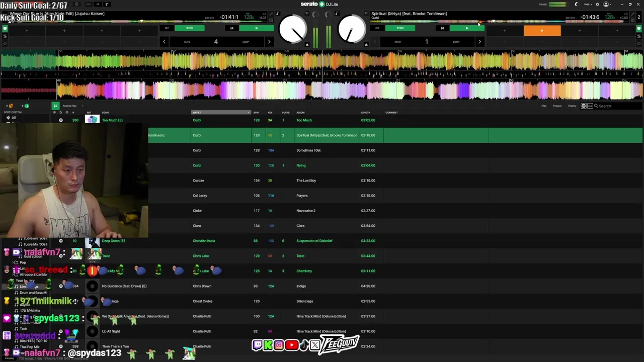Sort by BPM column header

click(x=256, y=113)
